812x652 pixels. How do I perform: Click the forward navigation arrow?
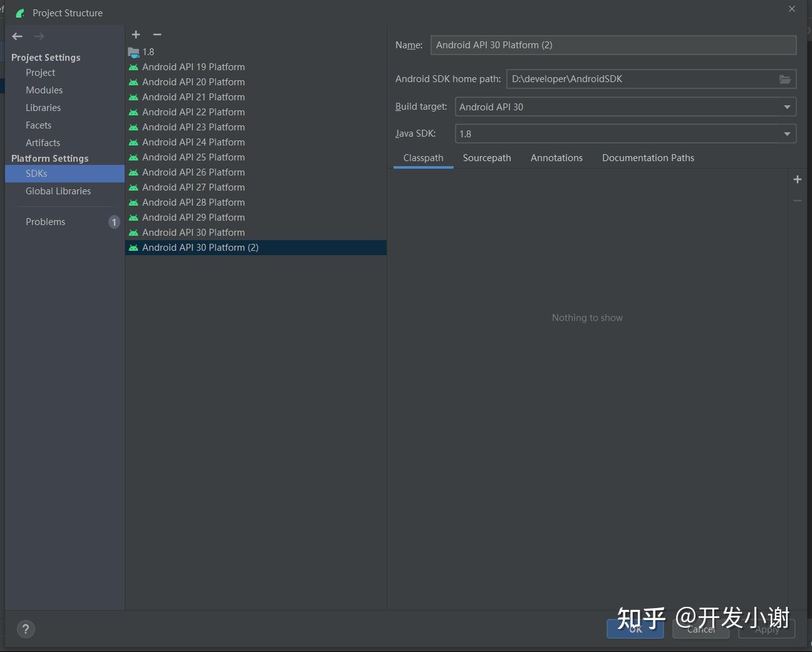click(x=39, y=36)
